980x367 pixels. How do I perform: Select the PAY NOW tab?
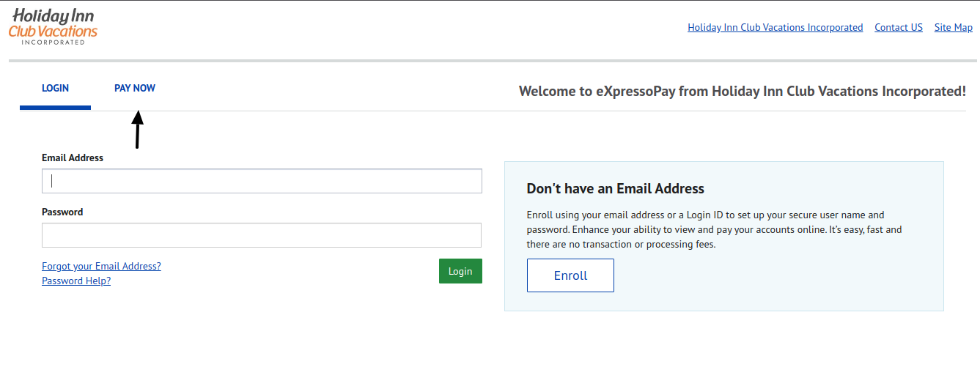[135, 89]
